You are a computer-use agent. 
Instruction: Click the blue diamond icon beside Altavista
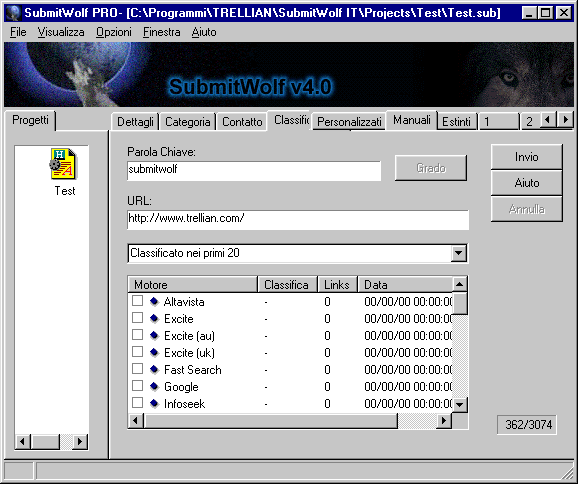coord(154,302)
